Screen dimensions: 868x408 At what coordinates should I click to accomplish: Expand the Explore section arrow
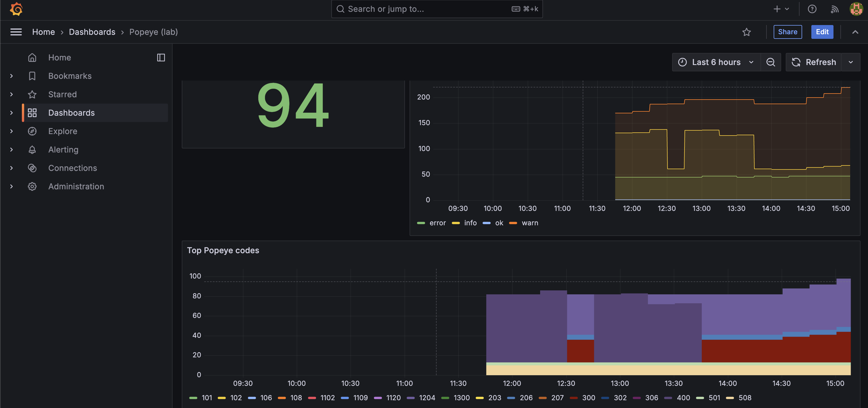[12, 131]
